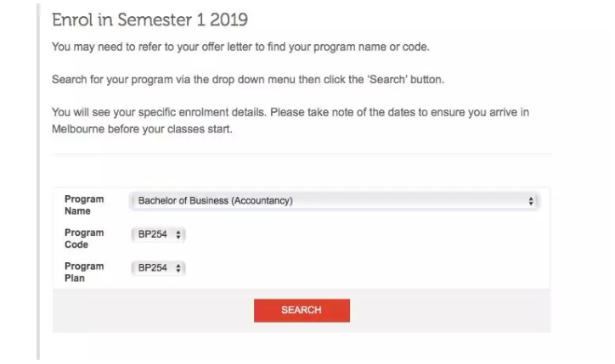Expand the Program Plan dropdown

point(158,268)
